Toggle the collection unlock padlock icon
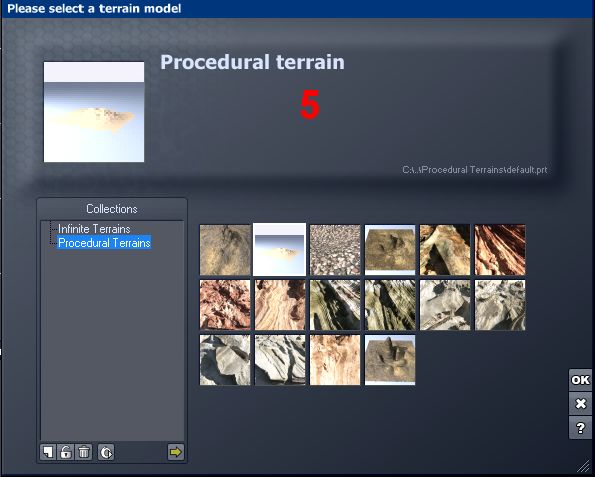595x477 pixels. 66,452
